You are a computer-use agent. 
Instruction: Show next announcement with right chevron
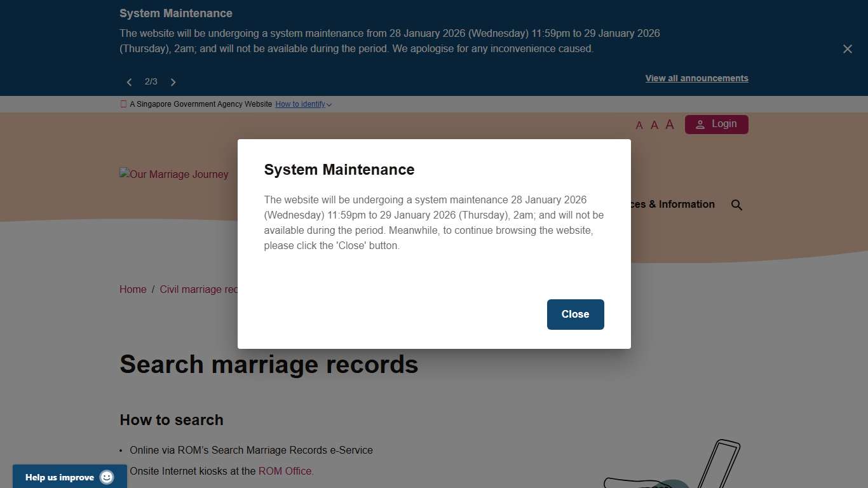173,82
